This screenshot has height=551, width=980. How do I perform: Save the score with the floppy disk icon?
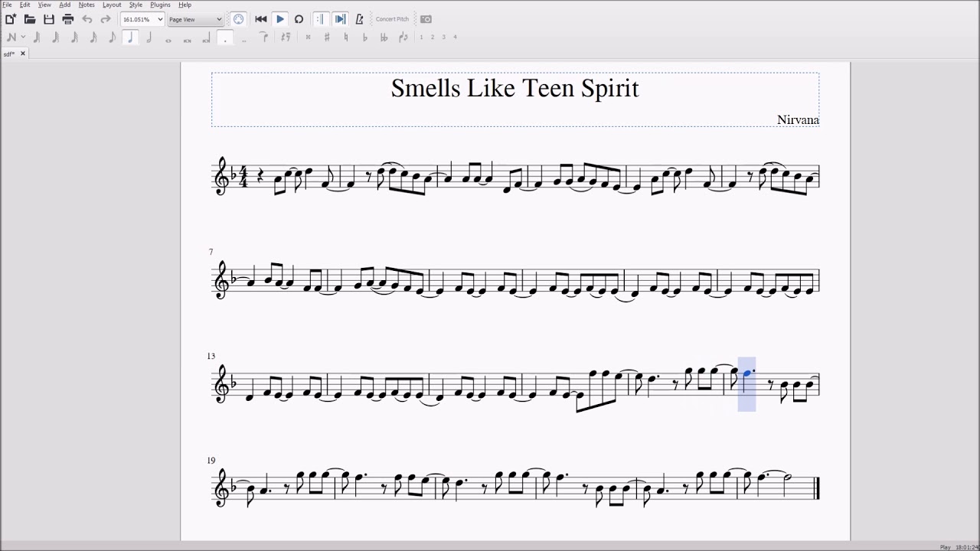49,19
